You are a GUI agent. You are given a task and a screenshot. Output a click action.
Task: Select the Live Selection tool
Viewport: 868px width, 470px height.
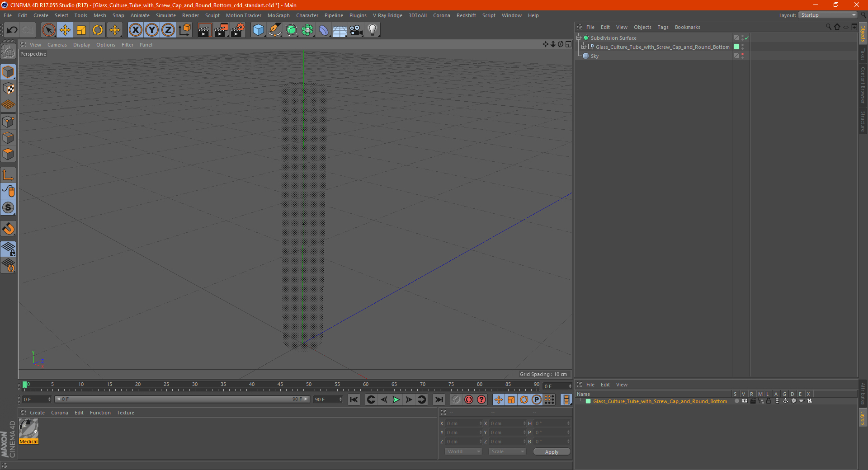tap(48, 30)
